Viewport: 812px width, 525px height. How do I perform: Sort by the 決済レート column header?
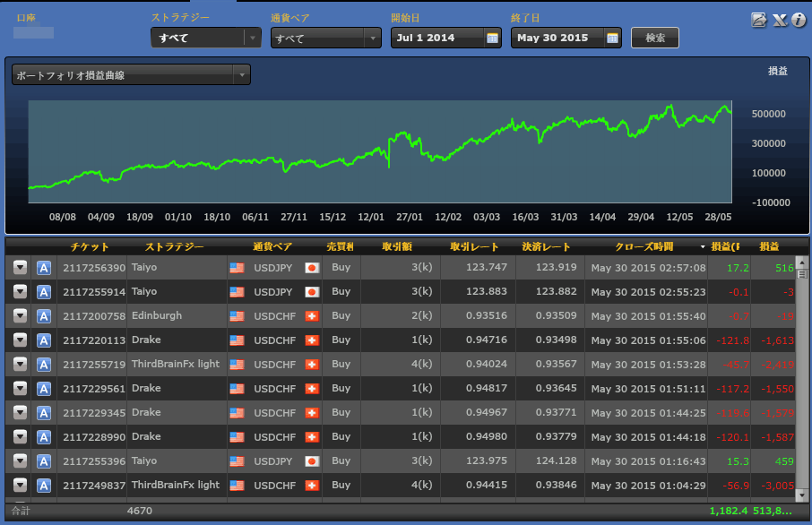coord(546,247)
